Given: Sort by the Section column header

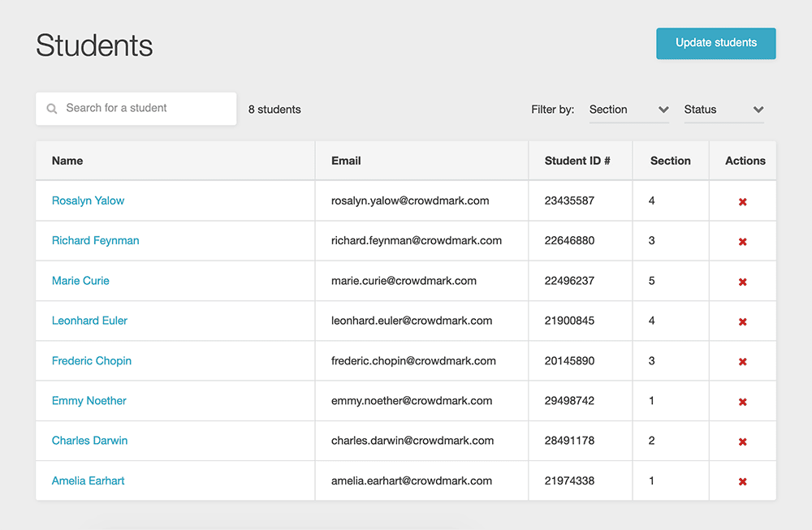Looking at the screenshot, I should pyautogui.click(x=670, y=161).
